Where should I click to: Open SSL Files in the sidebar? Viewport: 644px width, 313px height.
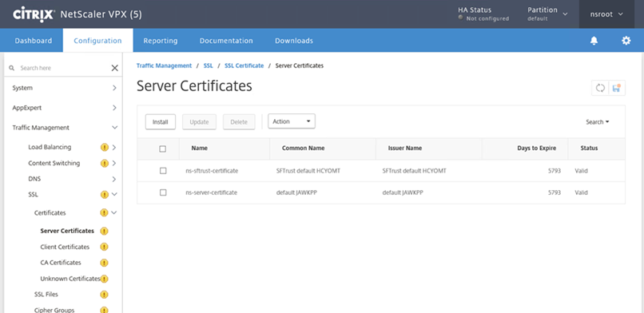[46, 294]
